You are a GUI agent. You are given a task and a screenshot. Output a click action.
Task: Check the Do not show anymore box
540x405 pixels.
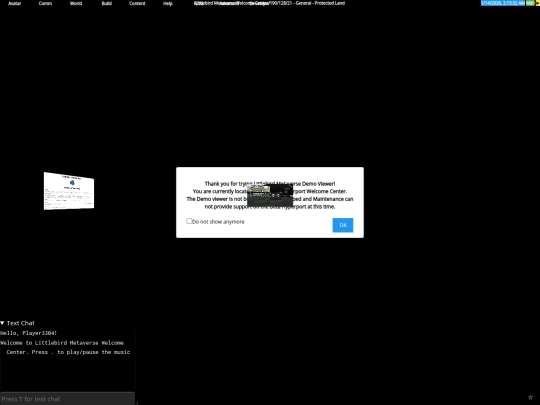coord(189,221)
